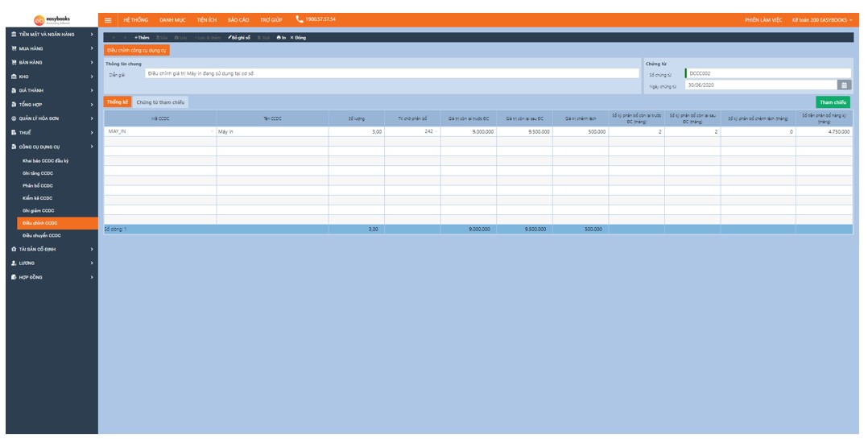Viewport: 868px width, 439px height.
Task: Expand Tổng hợp sidebar chevron
Action: pyautogui.click(x=92, y=104)
